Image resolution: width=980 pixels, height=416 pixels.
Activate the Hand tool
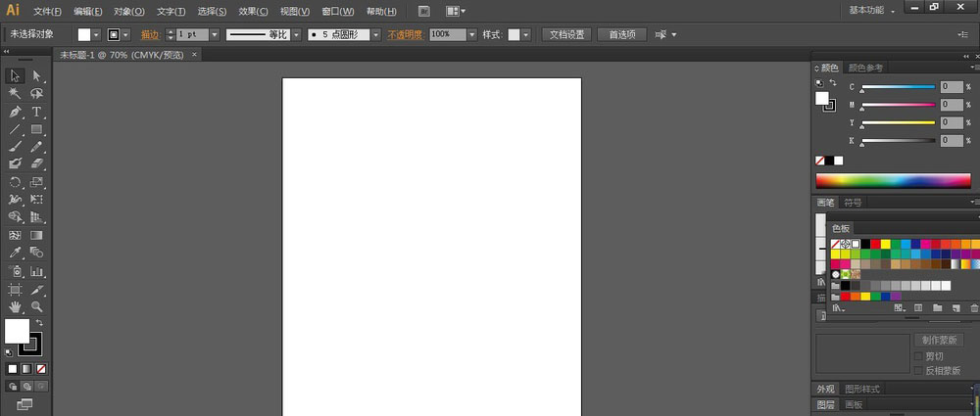point(16,306)
